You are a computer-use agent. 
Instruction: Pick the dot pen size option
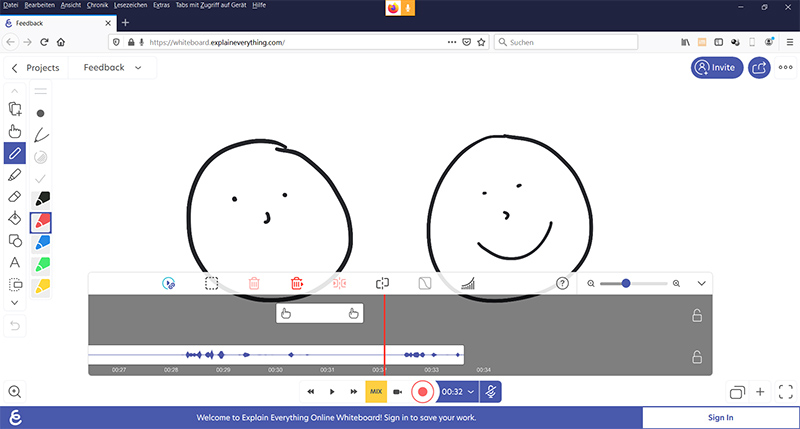click(41, 113)
